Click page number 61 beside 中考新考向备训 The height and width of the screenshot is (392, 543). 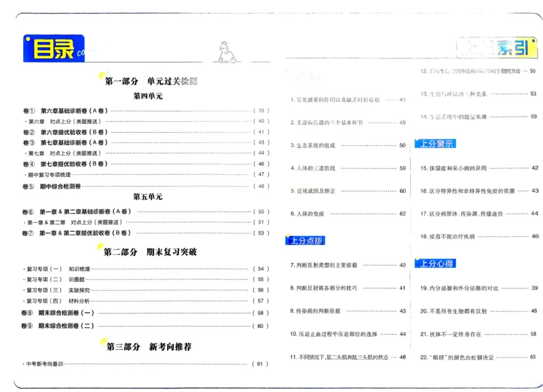(x=260, y=364)
